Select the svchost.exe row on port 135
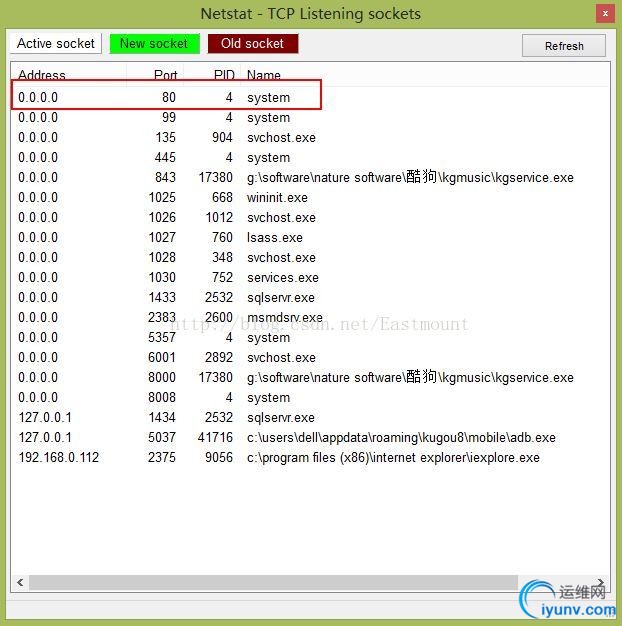This screenshot has height=626, width=622. 310,137
